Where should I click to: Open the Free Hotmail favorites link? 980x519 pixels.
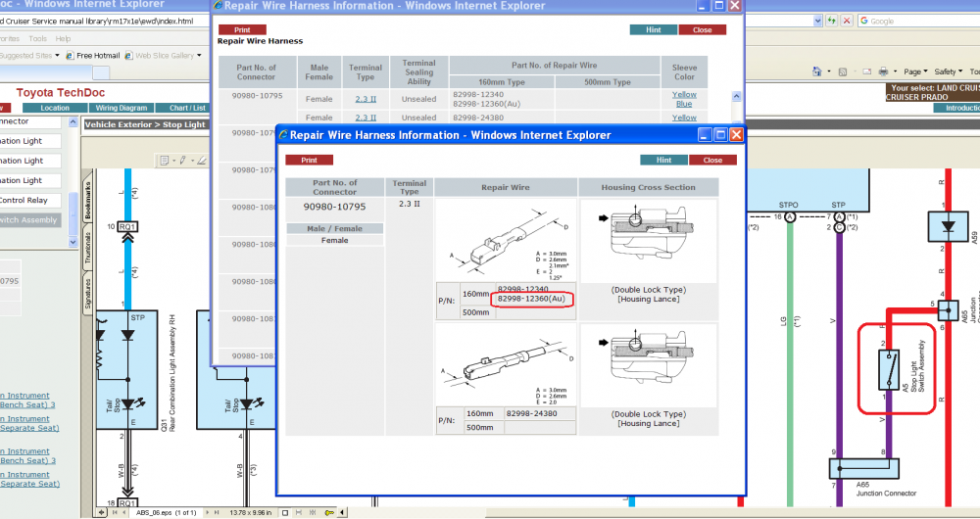point(92,56)
